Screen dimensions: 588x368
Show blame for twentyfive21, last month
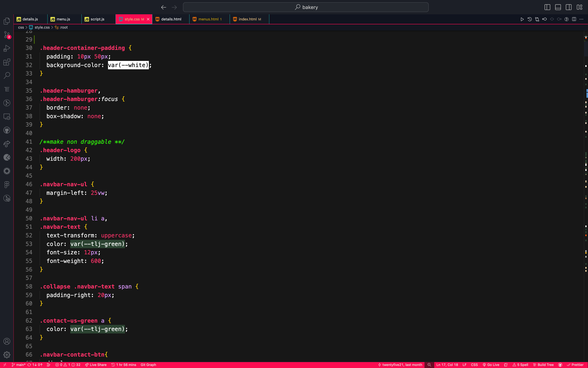coord(400,365)
